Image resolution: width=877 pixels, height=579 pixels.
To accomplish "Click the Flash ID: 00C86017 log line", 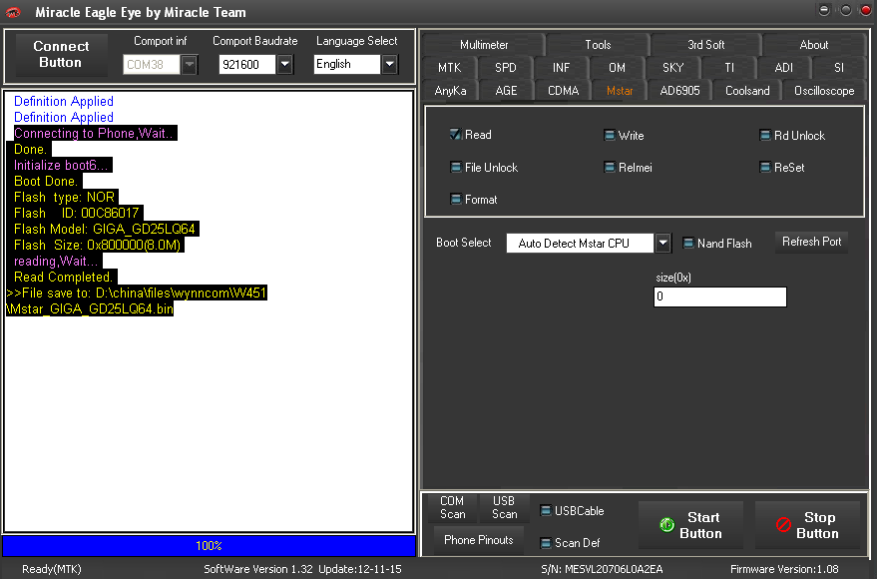I will [x=77, y=213].
